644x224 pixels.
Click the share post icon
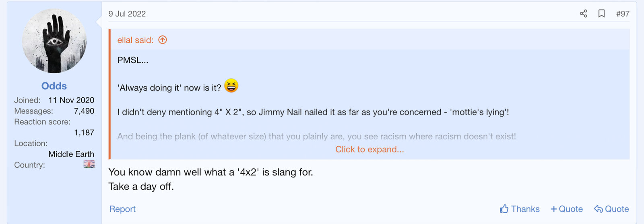(x=583, y=14)
